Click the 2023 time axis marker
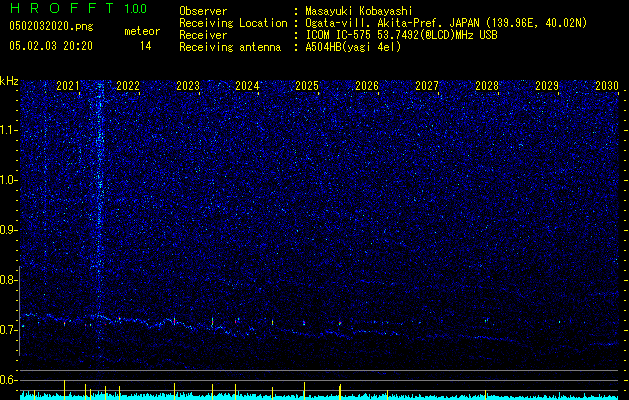Screen dimensions: 629x400 pos(188,86)
